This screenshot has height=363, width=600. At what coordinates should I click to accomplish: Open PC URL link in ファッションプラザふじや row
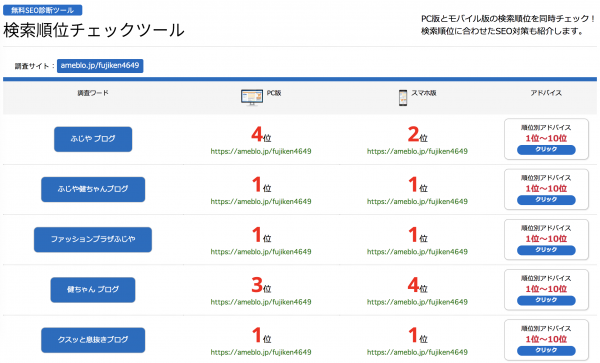click(261, 252)
